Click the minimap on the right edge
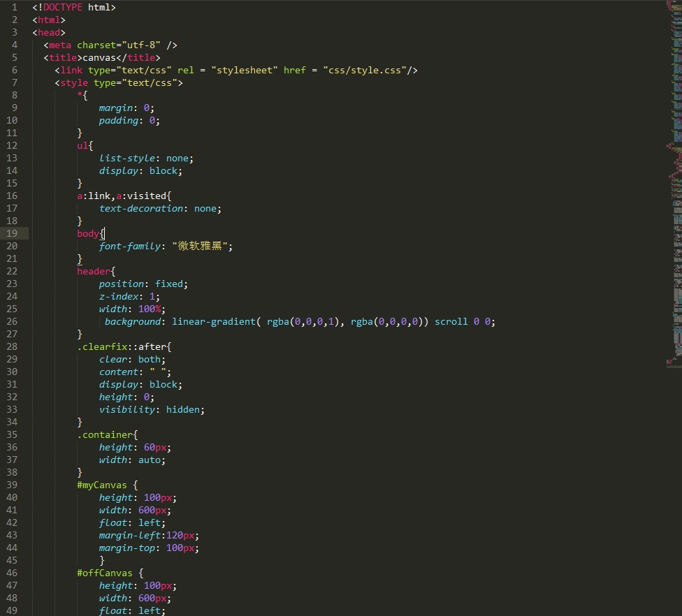This screenshot has height=616, width=682. pos(674,184)
